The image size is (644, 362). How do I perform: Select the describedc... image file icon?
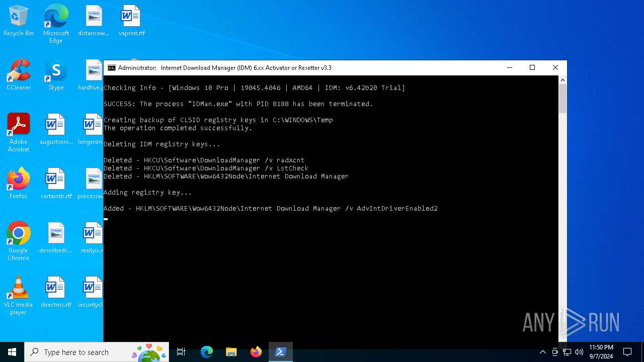point(56,238)
